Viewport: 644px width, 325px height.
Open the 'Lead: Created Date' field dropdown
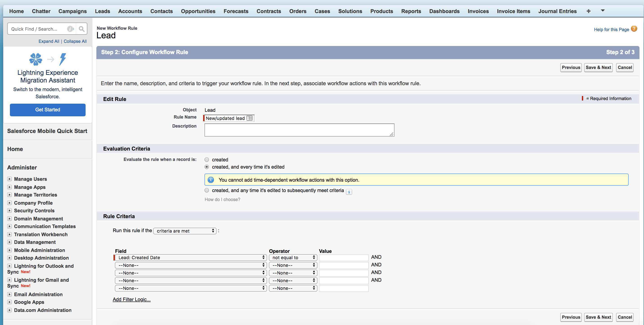pyautogui.click(x=191, y=258)
